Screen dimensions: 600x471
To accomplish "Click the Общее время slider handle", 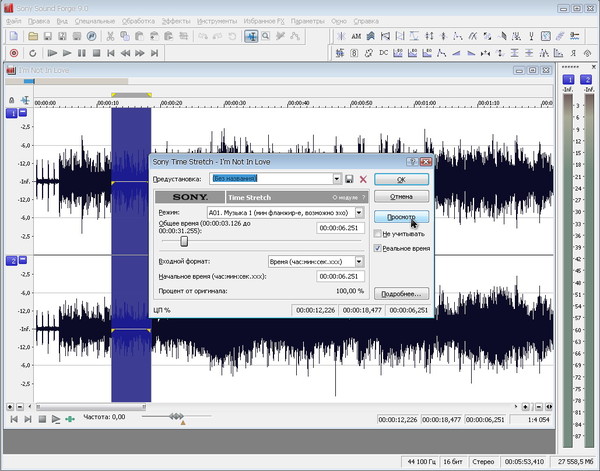I will pos(184,241).
